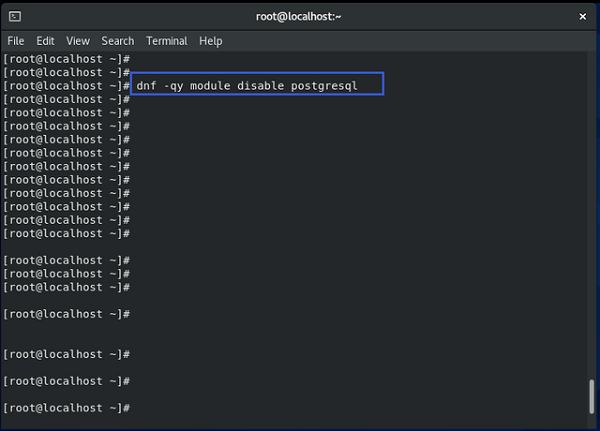Click the dnf text in the command

coord(147,85)
